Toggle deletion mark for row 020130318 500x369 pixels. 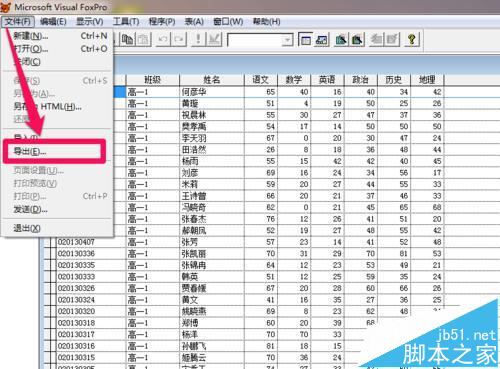click(52, 323)
